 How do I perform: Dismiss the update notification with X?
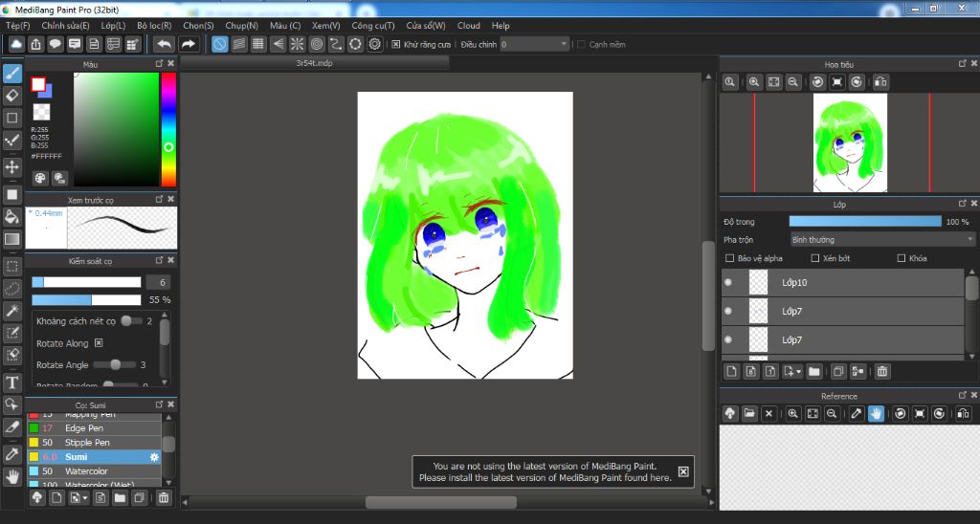683,471
